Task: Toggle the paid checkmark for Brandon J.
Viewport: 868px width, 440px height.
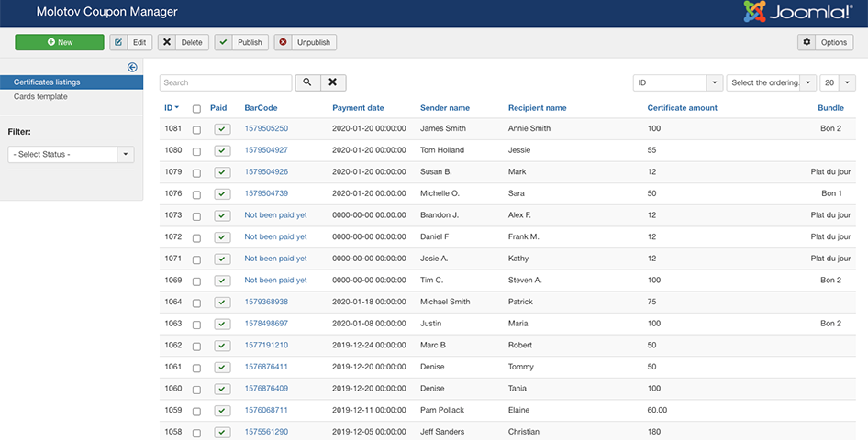Action: click(222, 215)
